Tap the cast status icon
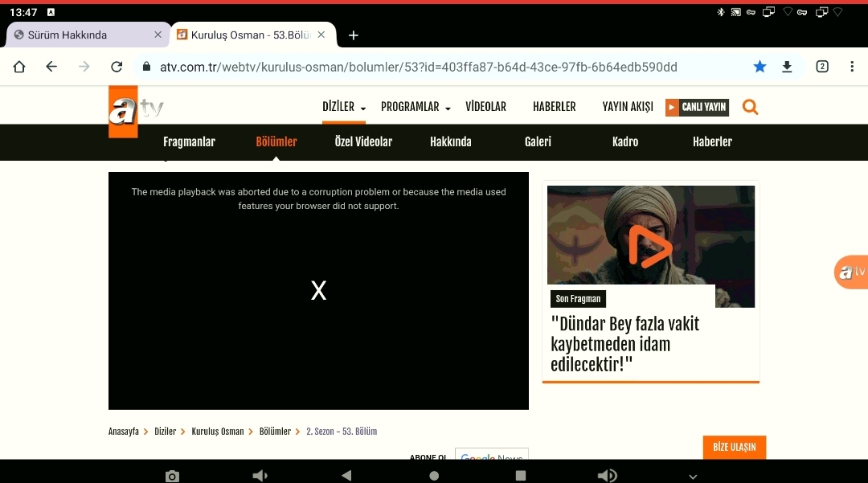The image size is (868, 483). (x=735, y=12)
